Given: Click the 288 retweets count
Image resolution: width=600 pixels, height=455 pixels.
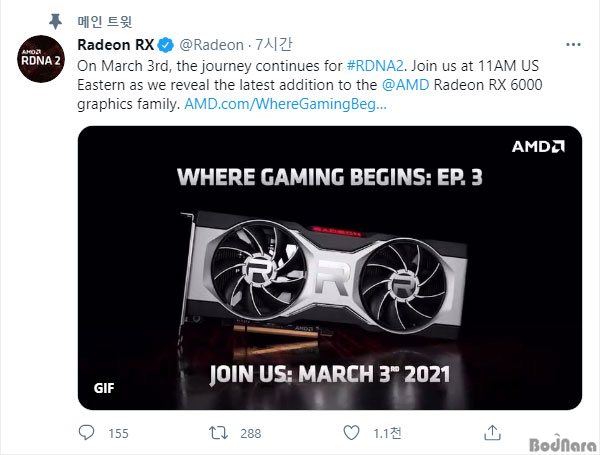Looking at the screenshot, I should tap(251, 433).
